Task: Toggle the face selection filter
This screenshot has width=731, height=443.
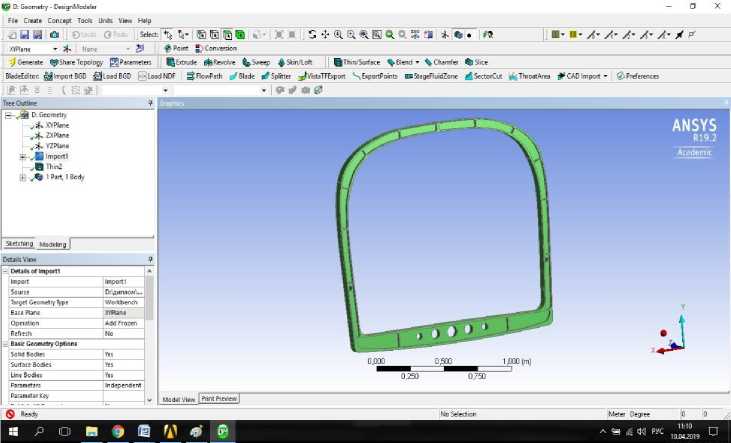Action: 227,35
